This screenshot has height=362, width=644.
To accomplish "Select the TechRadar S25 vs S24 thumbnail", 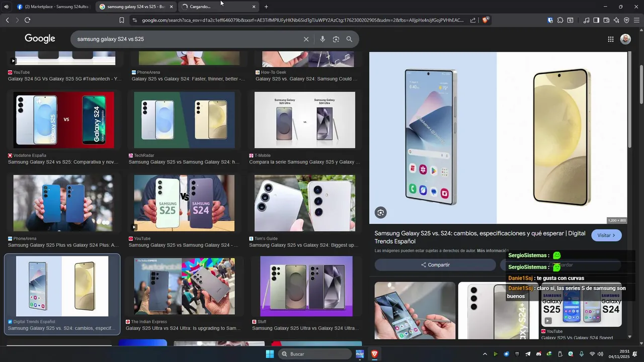I will 184,120.
